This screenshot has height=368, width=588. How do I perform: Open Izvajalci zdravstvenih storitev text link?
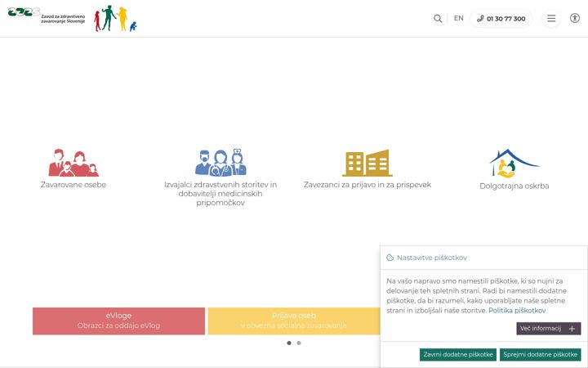pos(220,194)
